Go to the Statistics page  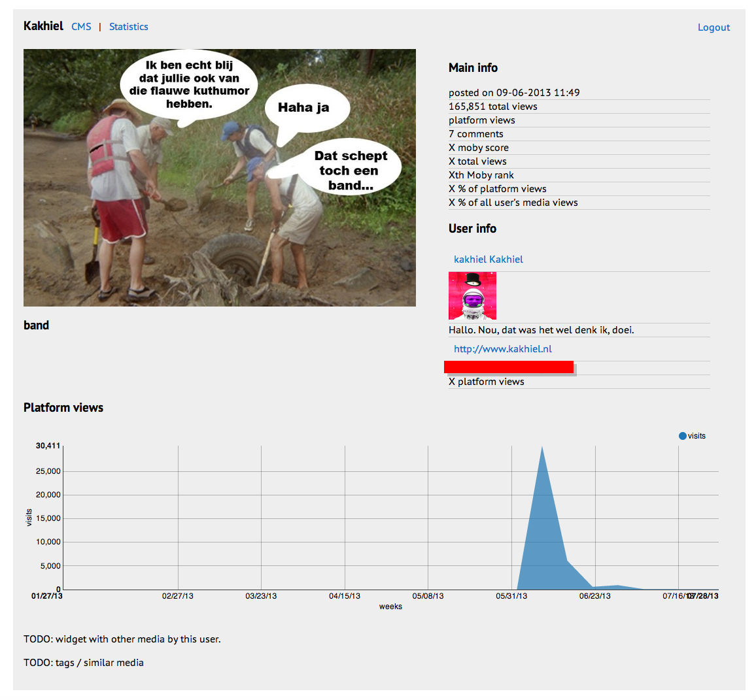click(128, 27)
